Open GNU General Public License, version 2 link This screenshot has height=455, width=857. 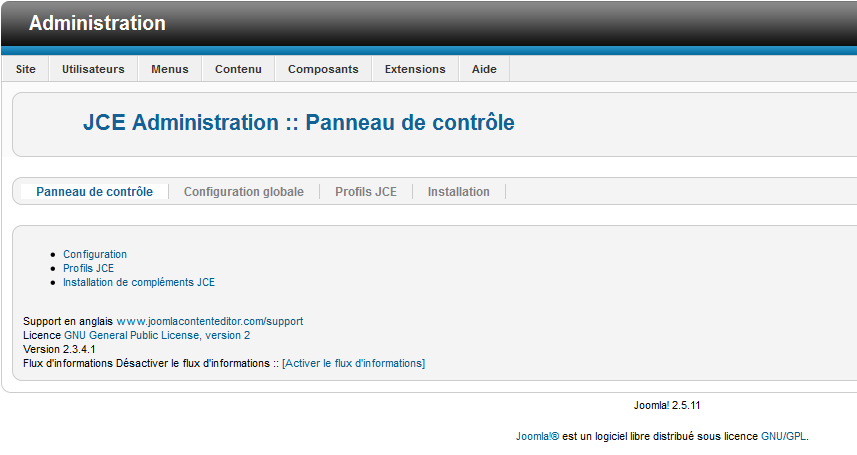pyautogui.click(x=157, y=336)
